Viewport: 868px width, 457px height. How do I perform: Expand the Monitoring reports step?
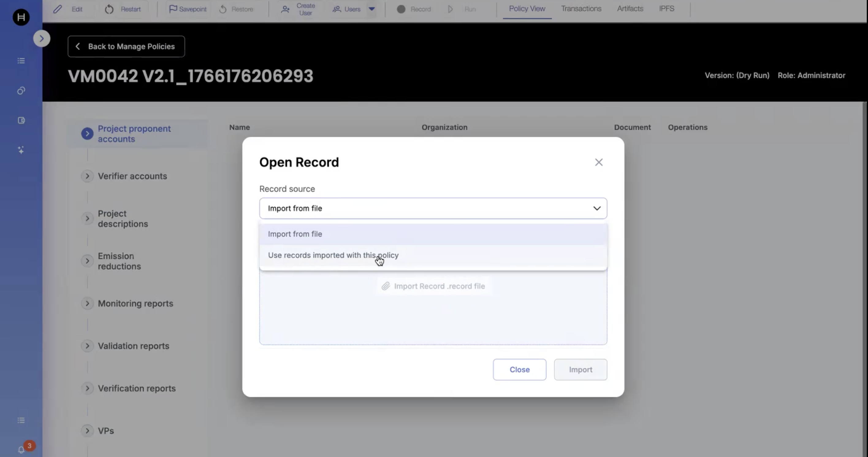pos(87,304)
